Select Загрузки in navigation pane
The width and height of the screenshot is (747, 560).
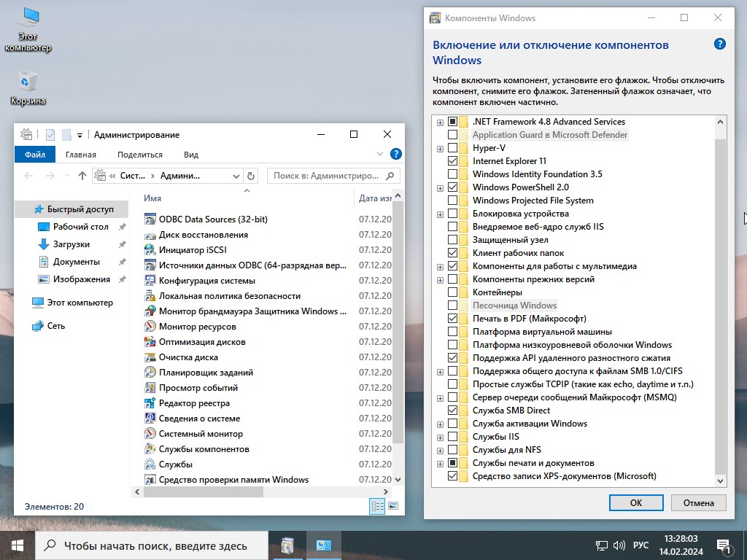pyautogui.click(x=71, y=244)
